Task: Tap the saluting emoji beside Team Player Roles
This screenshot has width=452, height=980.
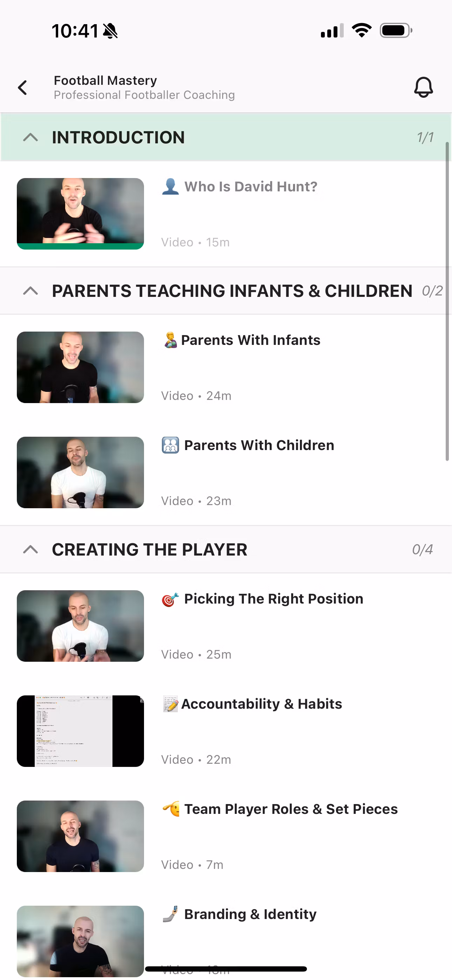Action: pos(171,809)
